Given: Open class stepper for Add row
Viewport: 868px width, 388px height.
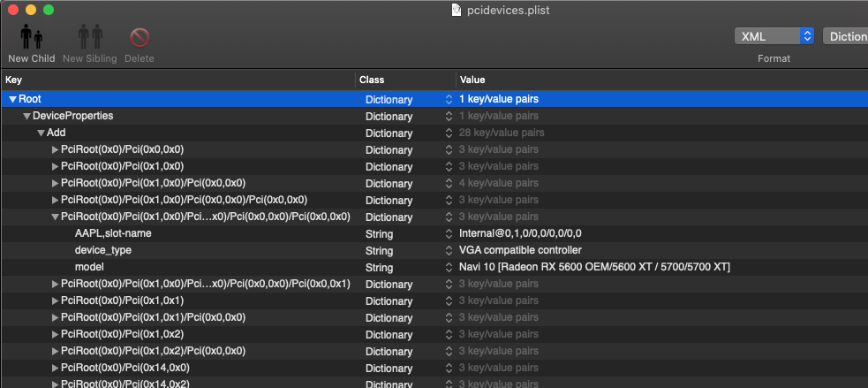Looking at the screenshot, I should pos(449,133).
